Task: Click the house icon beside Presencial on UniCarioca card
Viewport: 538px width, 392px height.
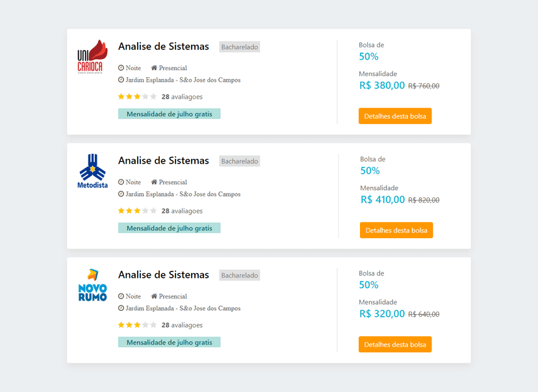Action: point(154,67)
